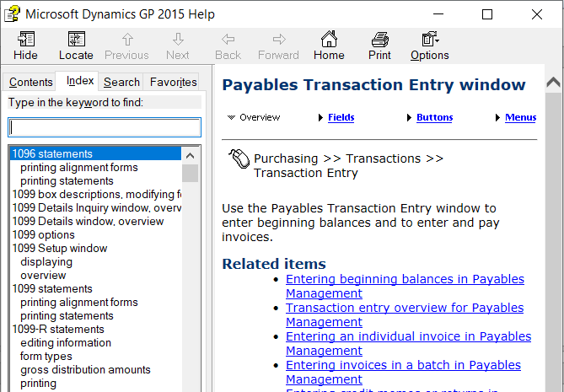The width and height of the screenshot is (564, 392).
Task: Go Forward using the toolbar icon
Action: pyautogui.click(x=279, y=39)
